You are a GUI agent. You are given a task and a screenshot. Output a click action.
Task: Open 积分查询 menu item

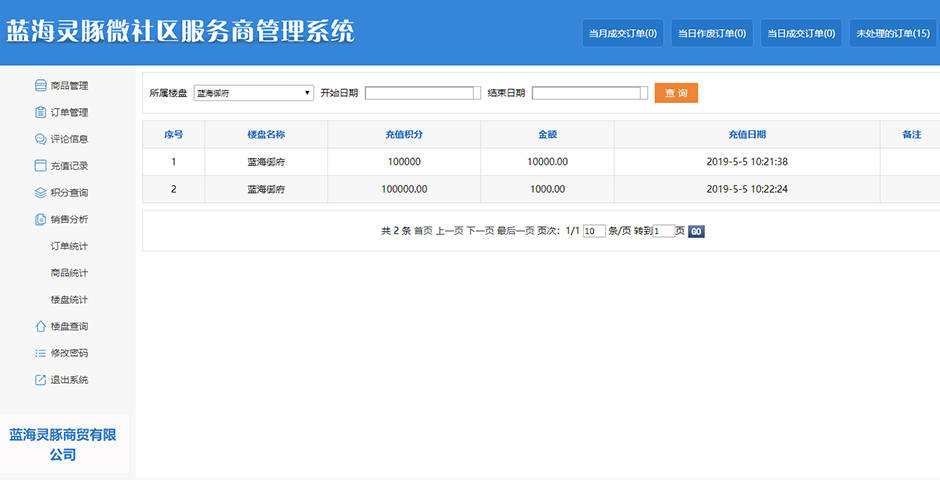(69, 192)
